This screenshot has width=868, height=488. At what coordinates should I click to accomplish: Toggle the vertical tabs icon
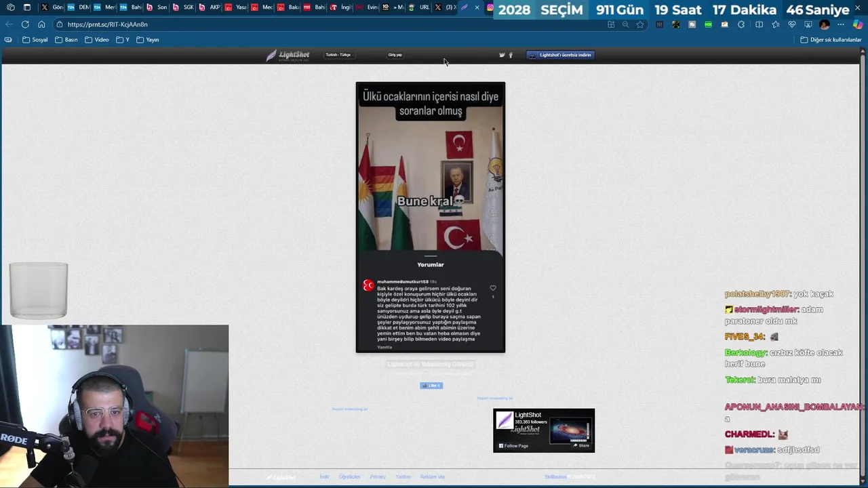[x=27, y=7]
